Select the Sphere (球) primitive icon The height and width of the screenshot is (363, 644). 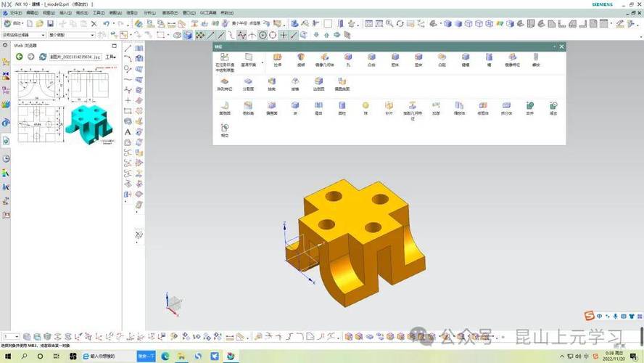pos(366,108)
